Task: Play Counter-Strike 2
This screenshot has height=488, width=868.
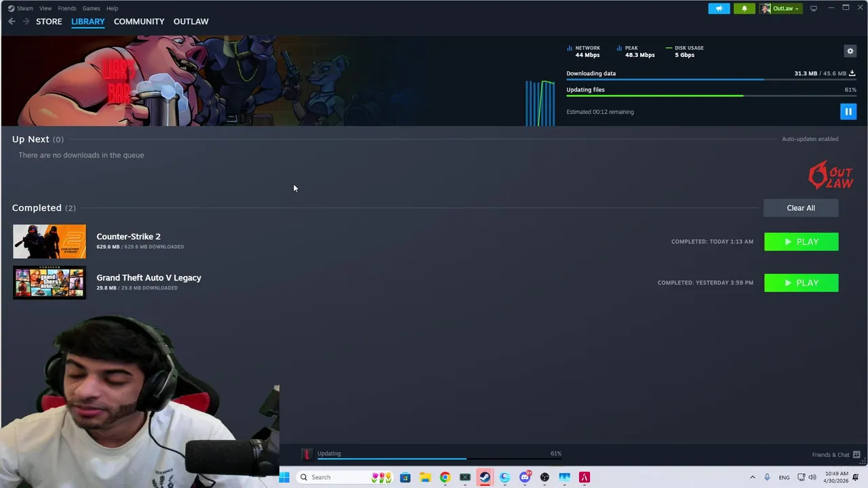Action: [x=801, y=242]
